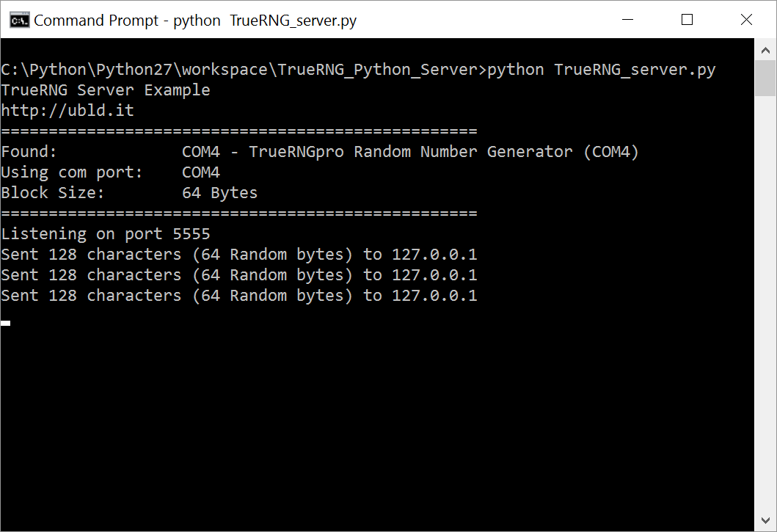Select the blinking cursor block at the prompt
This screenshot has height=532, width=777.
tap(6, 323)
